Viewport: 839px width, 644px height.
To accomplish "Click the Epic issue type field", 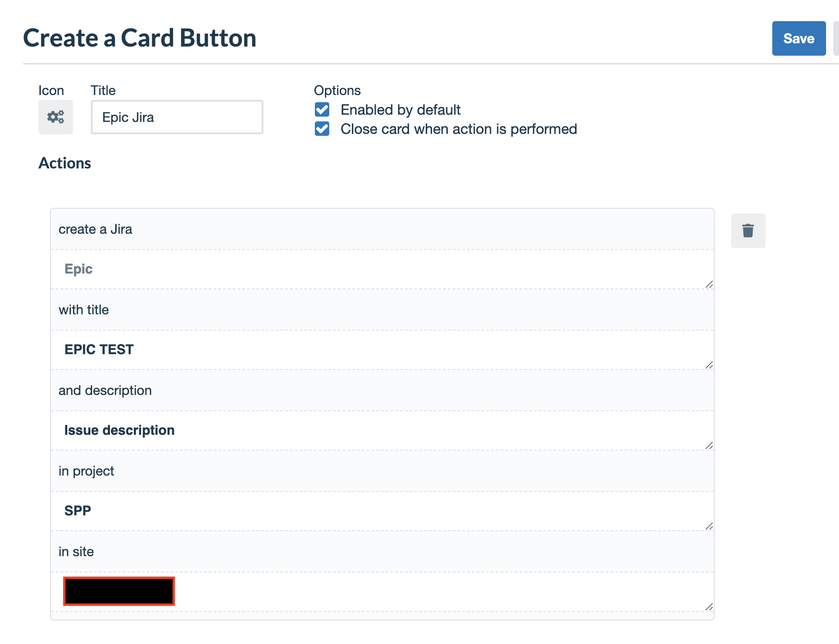I will (x=382, y=269).
